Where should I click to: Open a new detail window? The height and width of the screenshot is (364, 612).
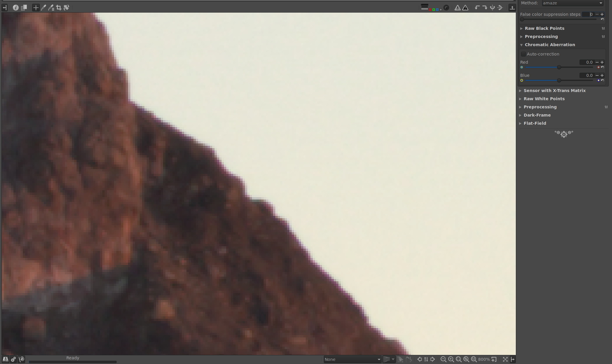tap(494, 359)
